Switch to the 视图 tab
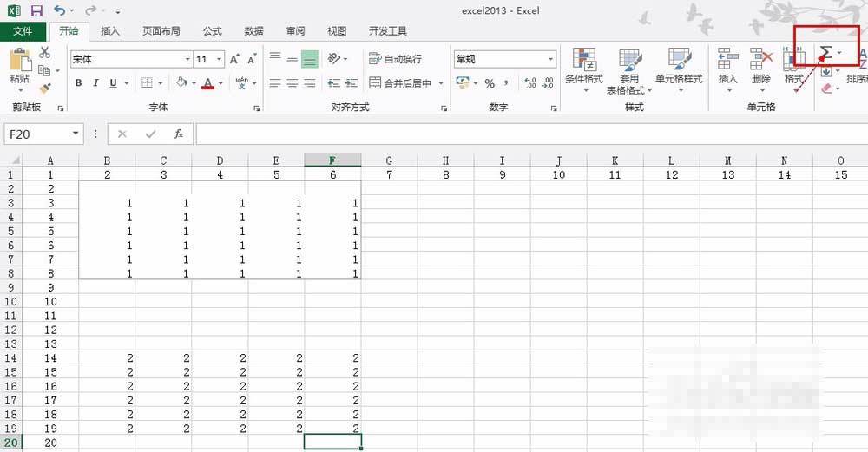Screen dimensions: 868x452 337,31
